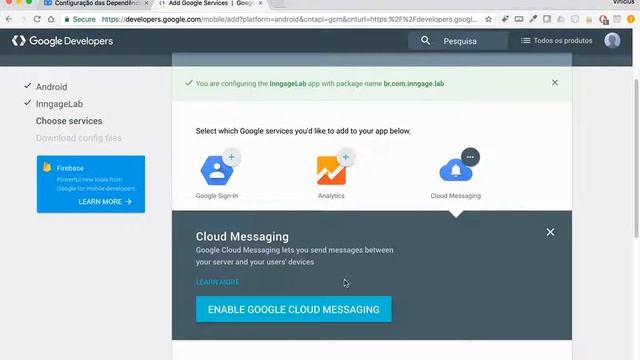640x360 pixels.
Task: Click the Cloud Messaging ellipsis badge
Action: pyautogui.click(x=470, y=157)
